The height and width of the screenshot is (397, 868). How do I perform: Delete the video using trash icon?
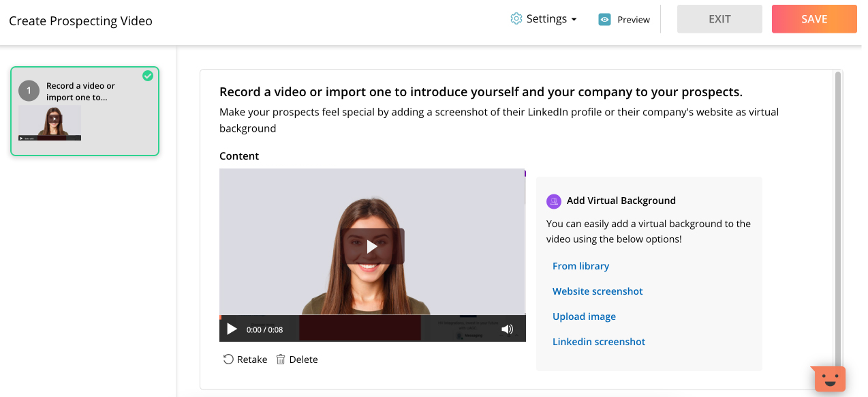(x=280, y=359)
